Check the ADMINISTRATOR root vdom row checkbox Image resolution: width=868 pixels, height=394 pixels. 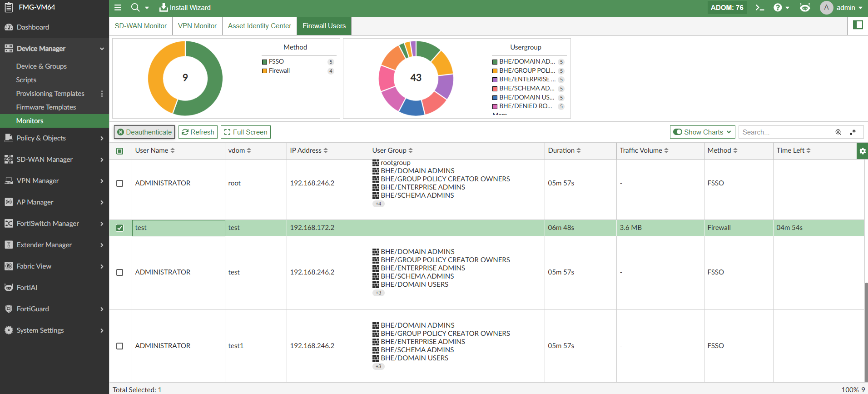[x=120, y=183]
